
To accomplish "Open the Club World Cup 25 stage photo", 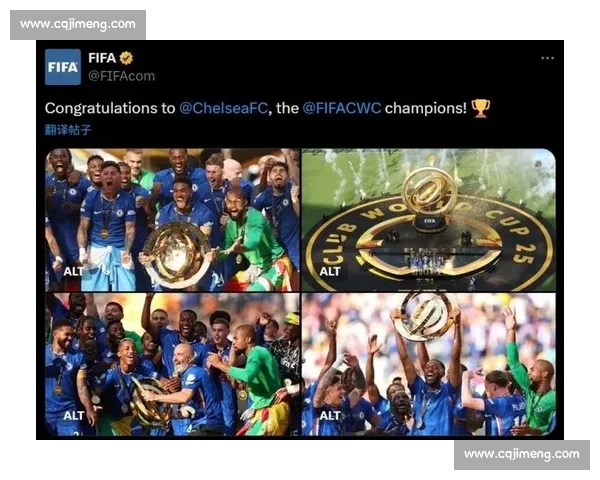I will point(429,220).
